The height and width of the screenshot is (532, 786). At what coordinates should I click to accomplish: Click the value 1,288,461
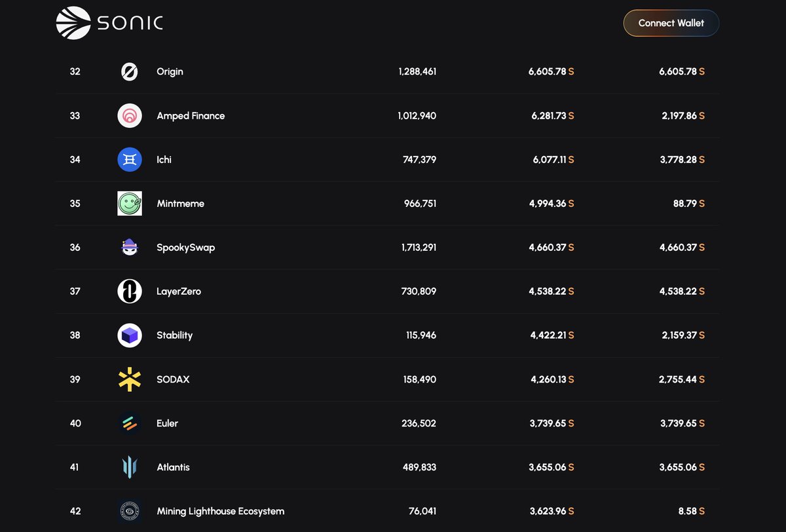417,71
